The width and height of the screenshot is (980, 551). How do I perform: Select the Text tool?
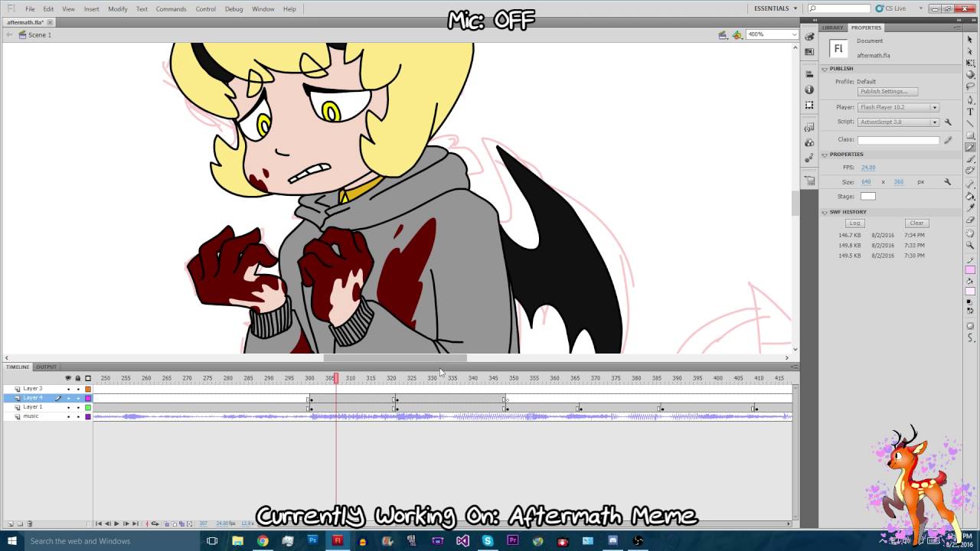970,111
